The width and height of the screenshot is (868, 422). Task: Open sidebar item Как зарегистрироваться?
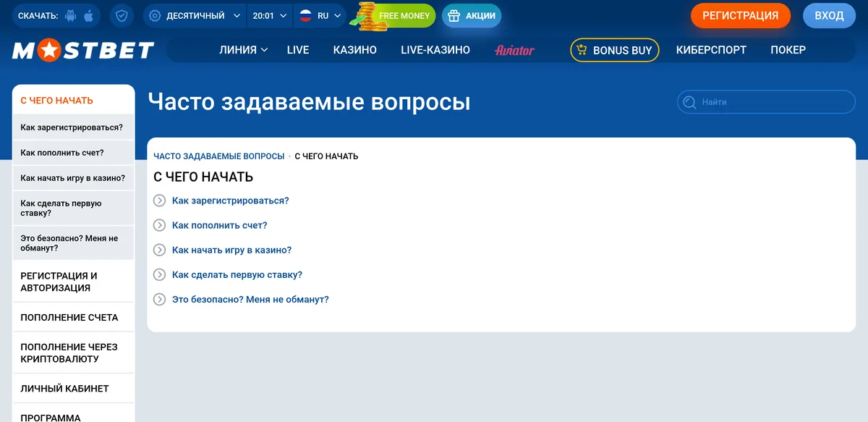(x=74, y=127)
